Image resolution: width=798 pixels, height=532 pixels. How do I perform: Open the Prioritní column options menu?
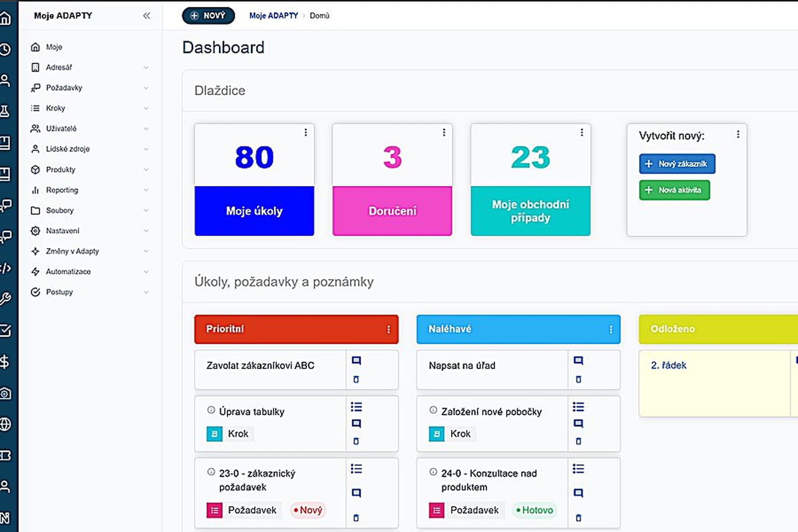click(x=389, y=329)
